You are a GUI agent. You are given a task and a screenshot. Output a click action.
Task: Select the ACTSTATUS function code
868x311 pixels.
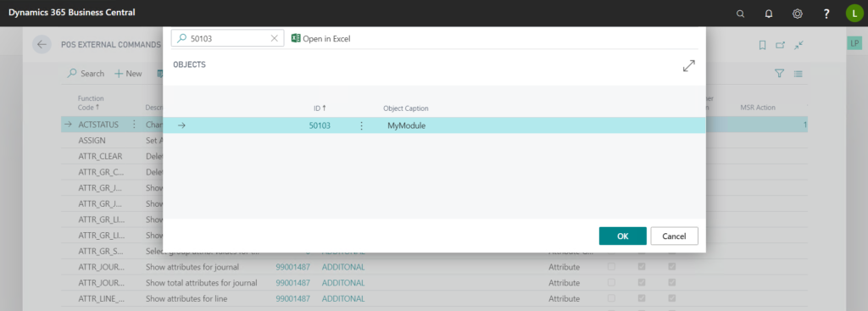(98, 125)
